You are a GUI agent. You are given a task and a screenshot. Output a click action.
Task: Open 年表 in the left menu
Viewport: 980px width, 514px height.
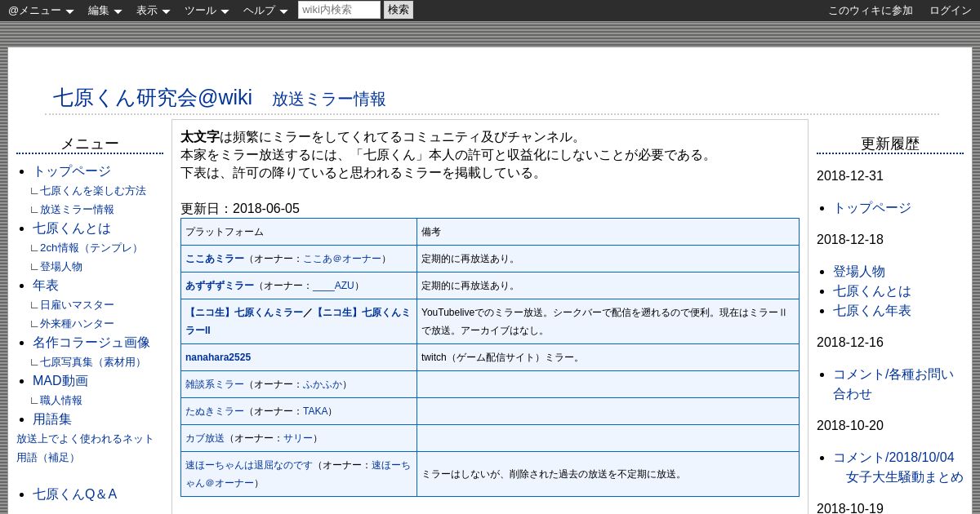click(46, 286)
